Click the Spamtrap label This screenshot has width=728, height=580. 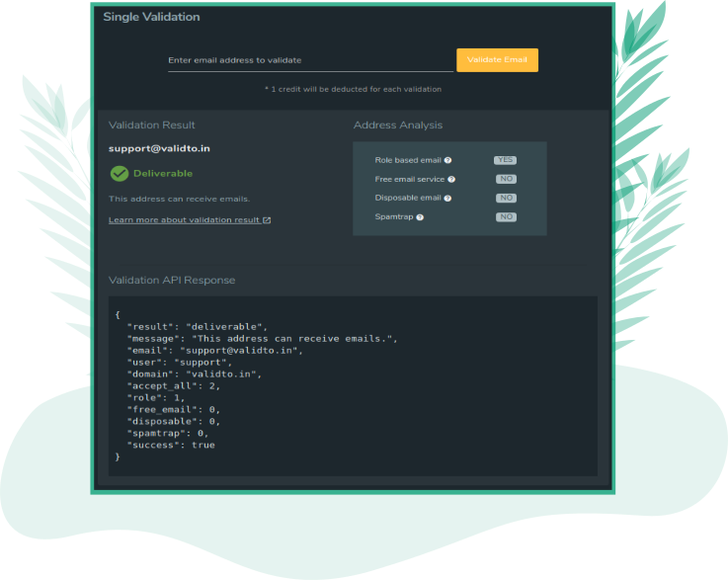pos(394,216)
